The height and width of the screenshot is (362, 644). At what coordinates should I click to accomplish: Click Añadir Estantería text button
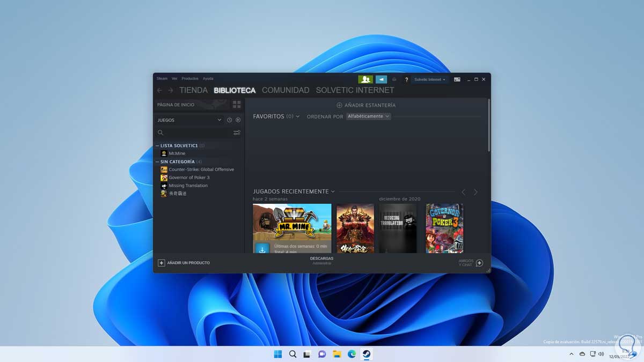pyautogui.click(x=370, y=105)
